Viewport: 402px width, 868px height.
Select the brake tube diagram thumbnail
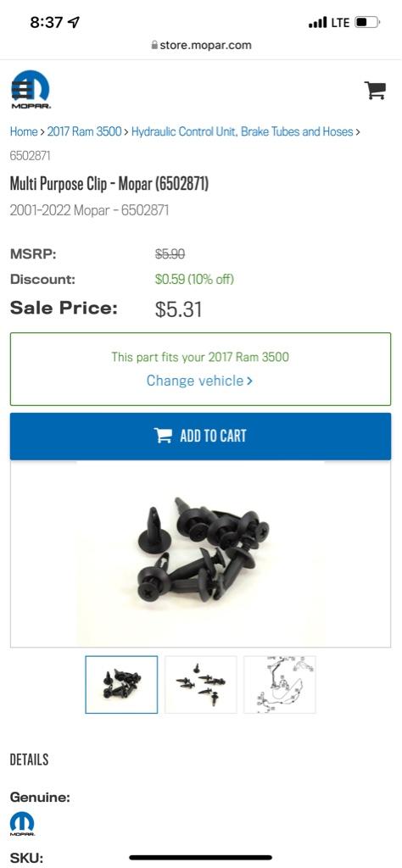coord(280,685)
